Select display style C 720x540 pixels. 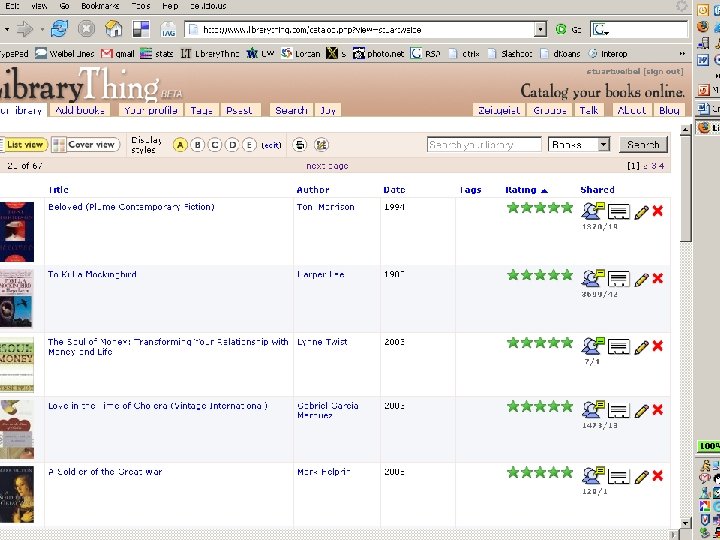[215, 145]
